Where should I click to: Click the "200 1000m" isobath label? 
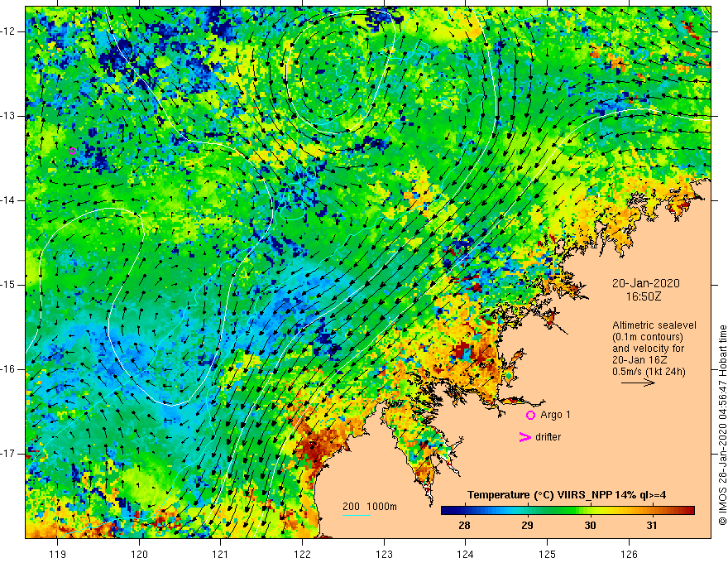pos(370,507)
